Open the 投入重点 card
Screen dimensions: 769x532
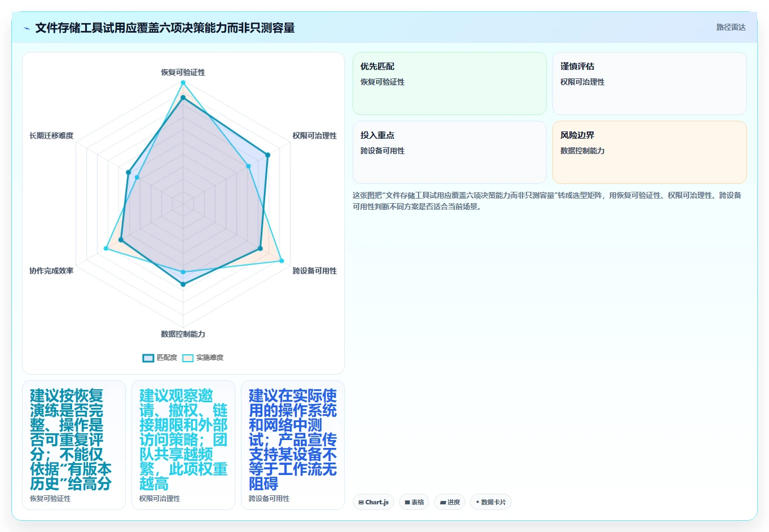click(450, 152)
